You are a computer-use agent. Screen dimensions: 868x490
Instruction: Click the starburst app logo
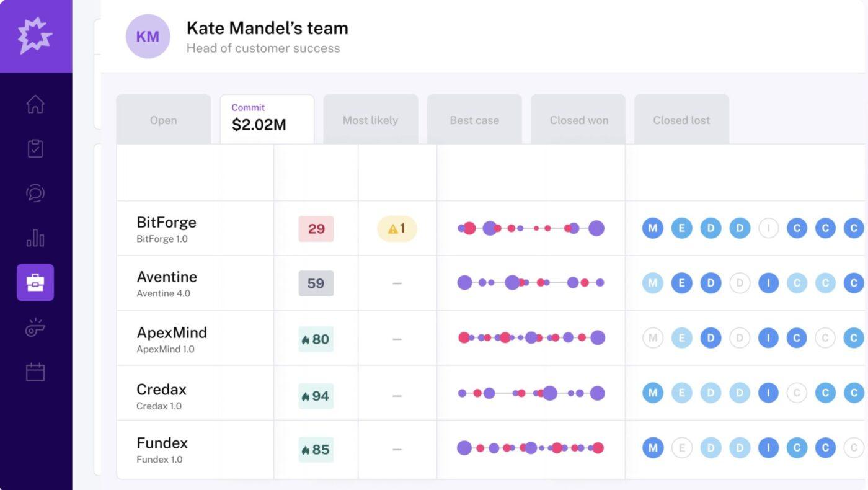35,36
